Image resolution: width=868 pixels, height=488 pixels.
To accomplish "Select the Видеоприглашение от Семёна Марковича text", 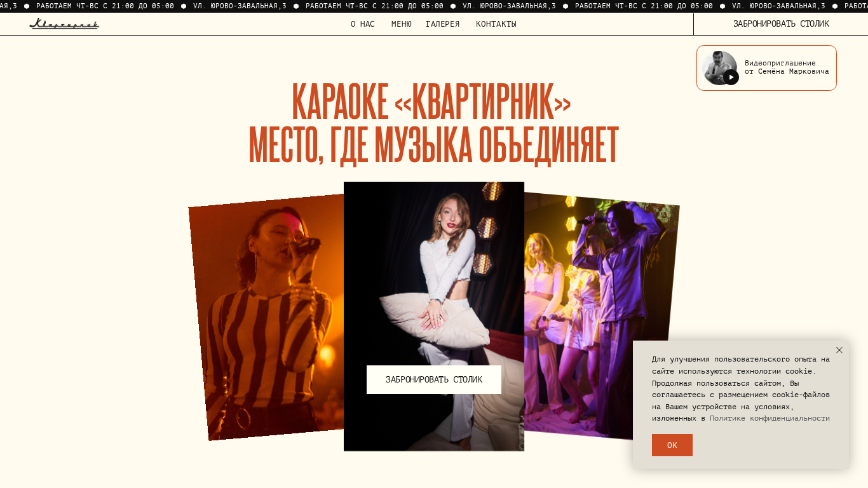I will [787, 67].
